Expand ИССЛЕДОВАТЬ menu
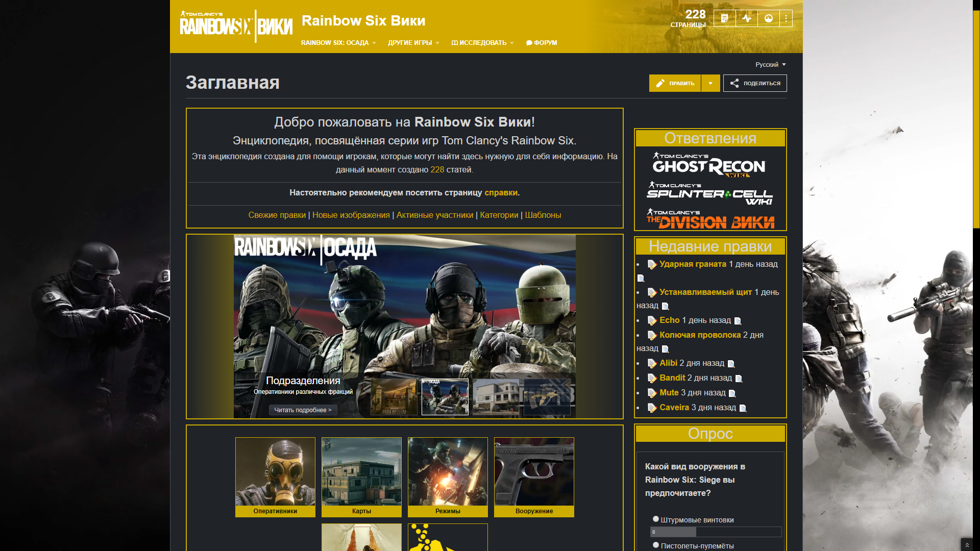 pyautogui.click(x=482, y=43)
